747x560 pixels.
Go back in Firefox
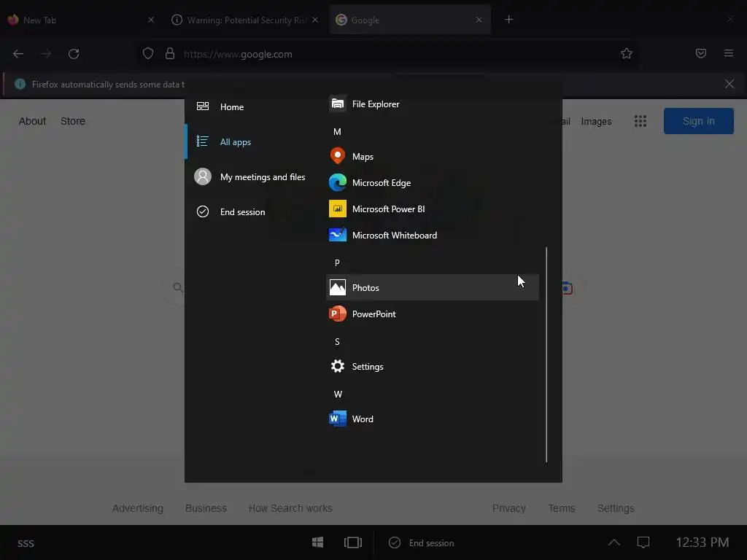pyautogui.click(x=18, y=54)
